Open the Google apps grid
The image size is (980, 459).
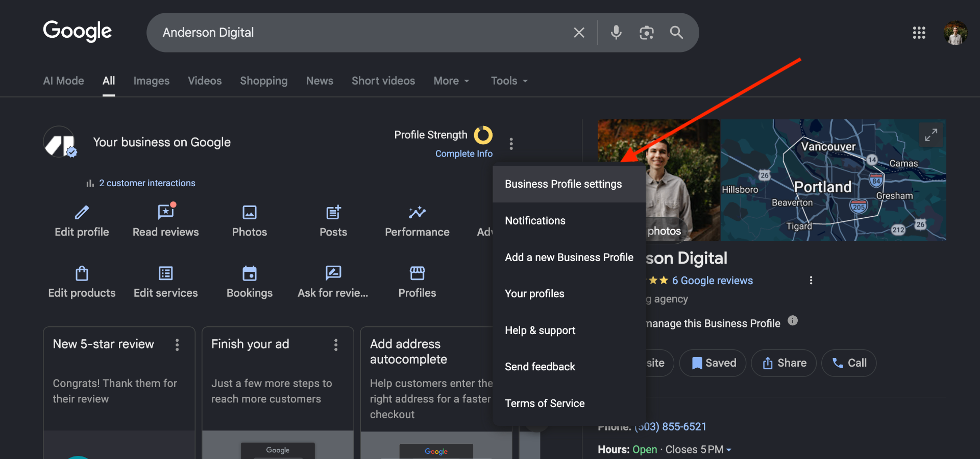919,33
